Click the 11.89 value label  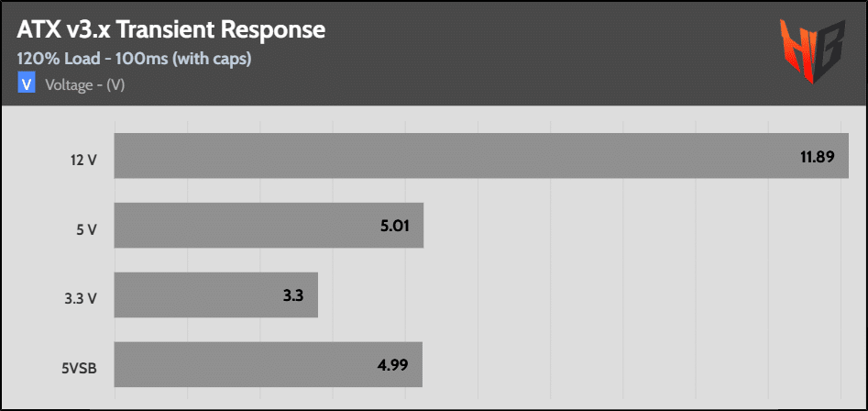(817, 157)
